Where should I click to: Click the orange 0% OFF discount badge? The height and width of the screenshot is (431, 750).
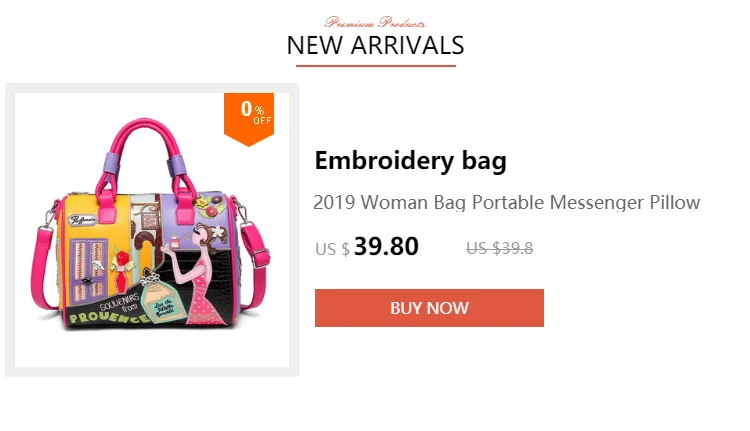249,118
